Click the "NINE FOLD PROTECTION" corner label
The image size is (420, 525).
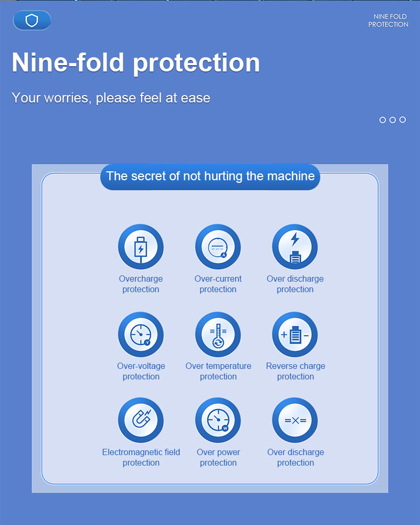(x=388, y=20)
